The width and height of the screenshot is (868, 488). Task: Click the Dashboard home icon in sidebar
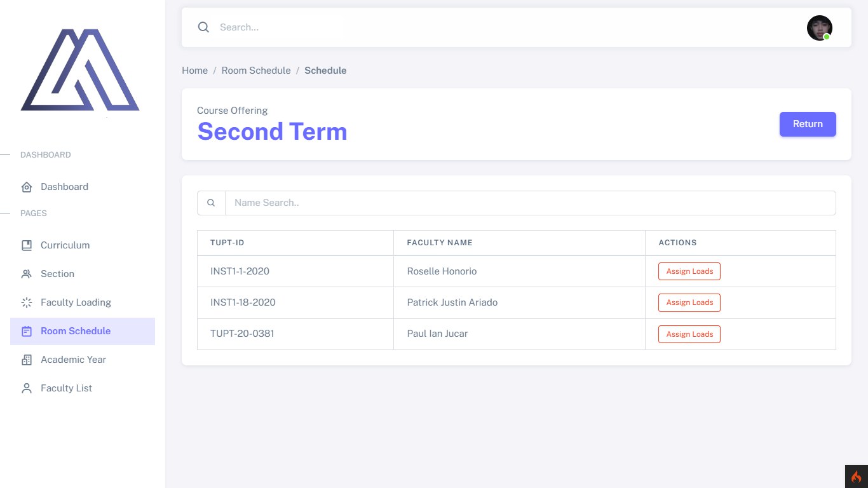click(x=27, y=187)
